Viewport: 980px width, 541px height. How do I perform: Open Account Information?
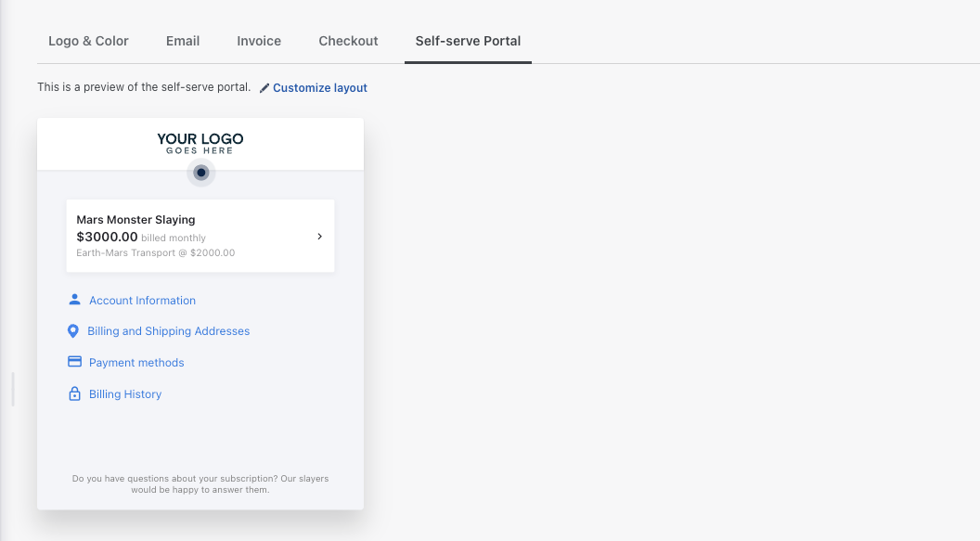point(142,300)
